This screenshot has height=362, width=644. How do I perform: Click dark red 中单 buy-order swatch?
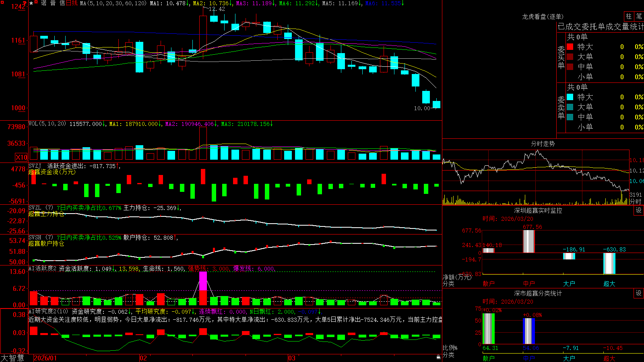click(x=570, y=67)
